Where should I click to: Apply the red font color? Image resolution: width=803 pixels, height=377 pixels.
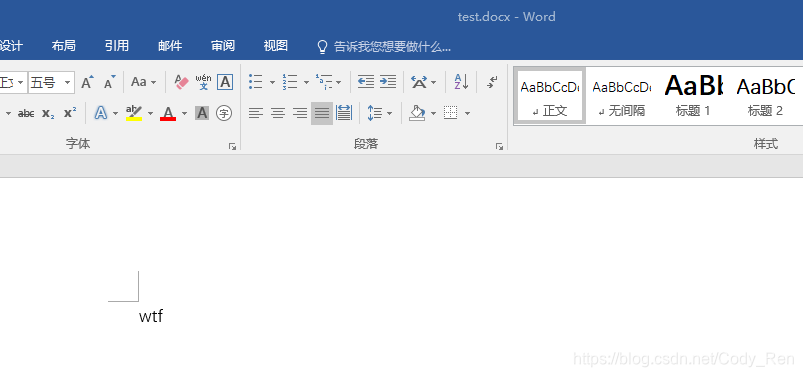168,113
